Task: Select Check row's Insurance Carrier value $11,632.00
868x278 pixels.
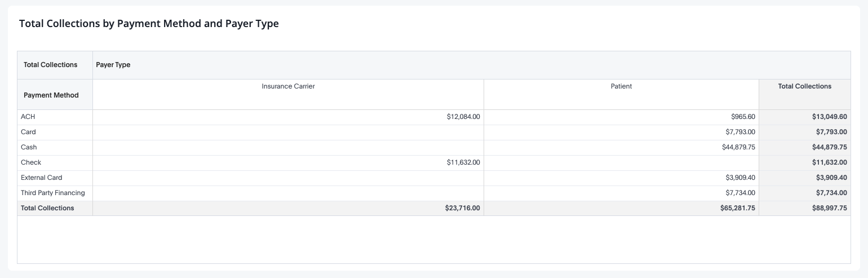Action: [464, 162]
